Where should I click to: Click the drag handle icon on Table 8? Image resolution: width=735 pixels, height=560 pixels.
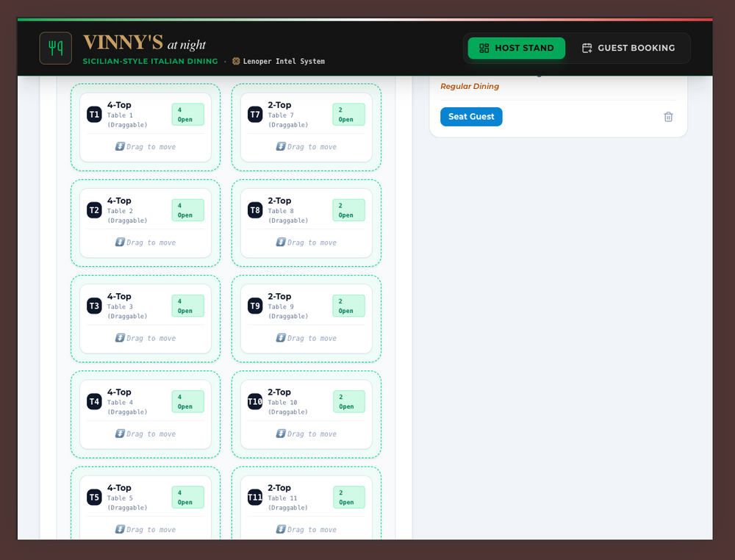pyautogui.click(x=281, y=242)
